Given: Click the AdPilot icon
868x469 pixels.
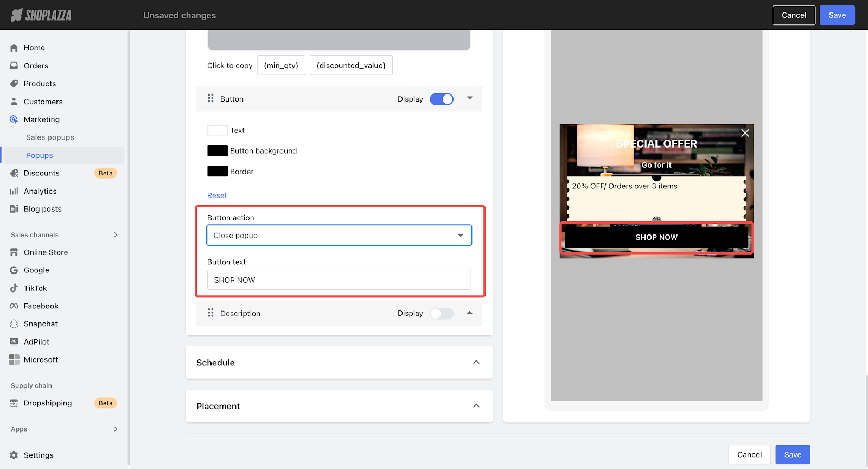Looking at the screenshot, I should point(14,342).
